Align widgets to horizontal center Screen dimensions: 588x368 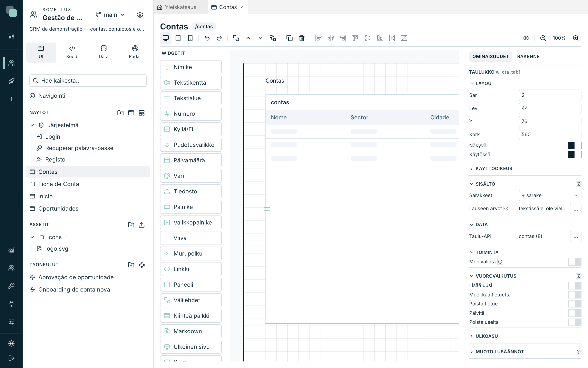(331, 38)
